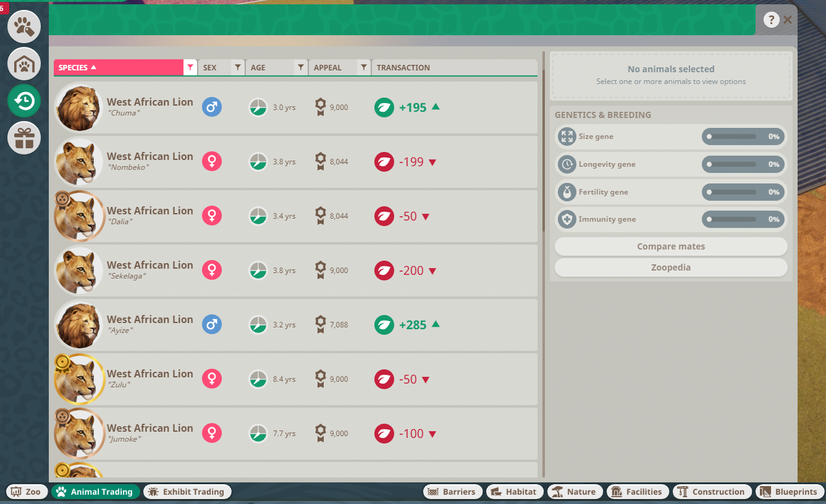This screenshot has width=826, height=504.
Task: Switch to the Exhibit Trading tab
Action: (188, 492)
